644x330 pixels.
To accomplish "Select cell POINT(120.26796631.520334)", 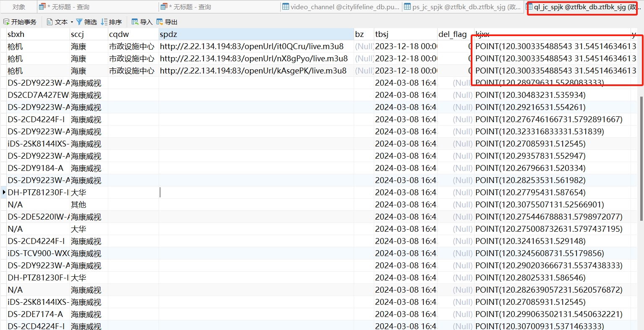I will click(553, 168).
